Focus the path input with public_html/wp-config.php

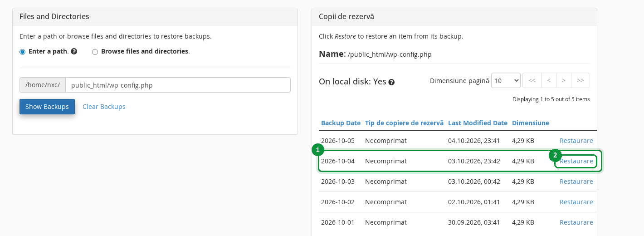tap(178, 85)
